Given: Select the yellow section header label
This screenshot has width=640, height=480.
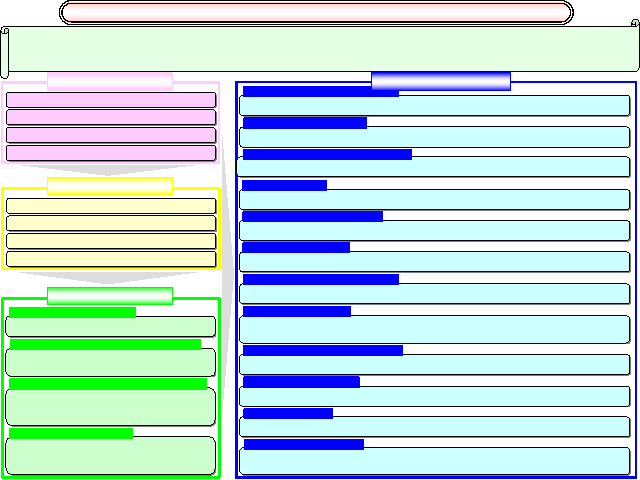Looking at the screenshot, I should coord(110,186).
